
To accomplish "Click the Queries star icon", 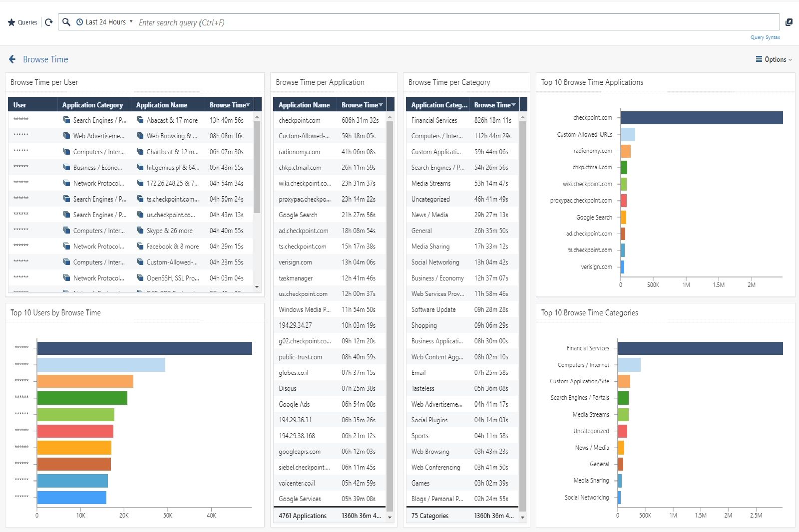I will [x=11, y=22].
